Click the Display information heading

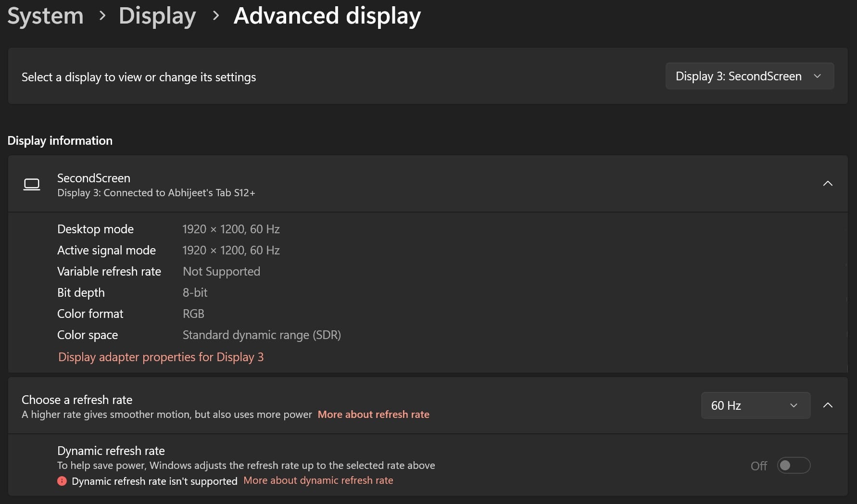coord(60,141)
